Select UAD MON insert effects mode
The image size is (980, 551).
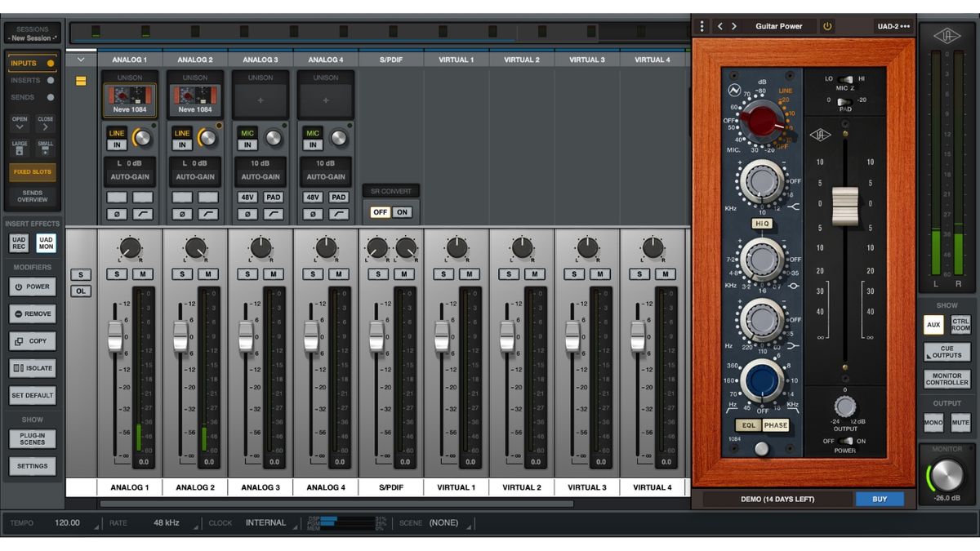point(46,243)
